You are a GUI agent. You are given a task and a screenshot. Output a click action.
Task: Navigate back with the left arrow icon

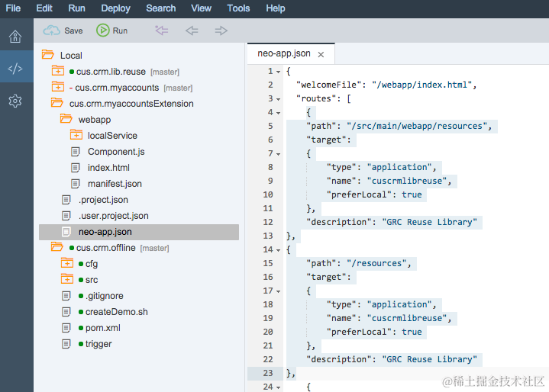click(192, 31)
